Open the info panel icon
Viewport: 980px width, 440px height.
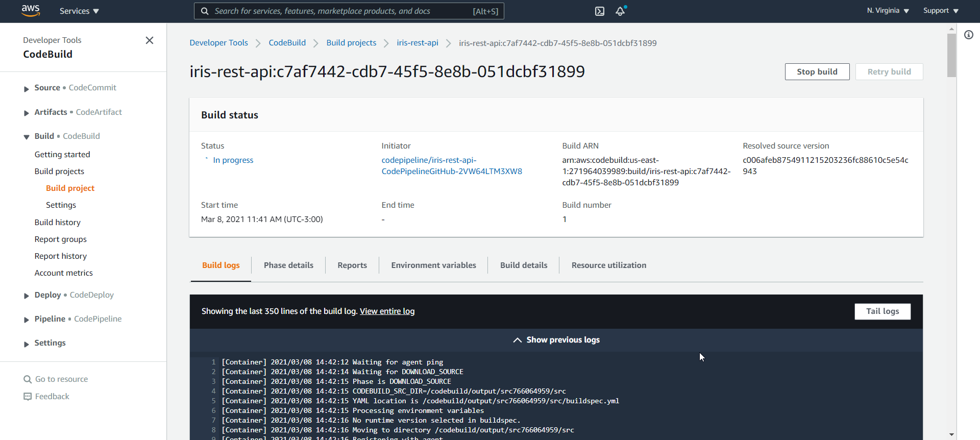pyautogui.click(x=968, y=35)
